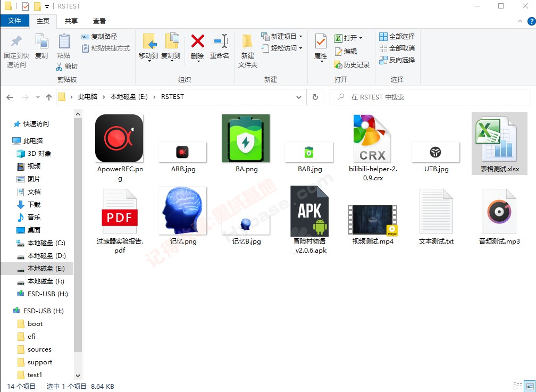Click 此电脑 in the address breadcrumb
Image resolution: width=536 pixels, height=392 pixels.
(88, 97)
